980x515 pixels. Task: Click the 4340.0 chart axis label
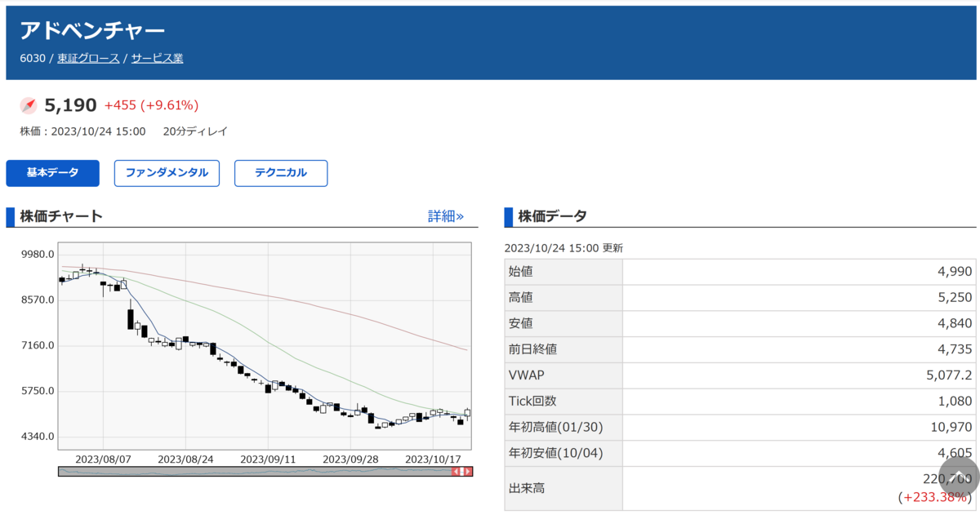(x=38, y=437)
